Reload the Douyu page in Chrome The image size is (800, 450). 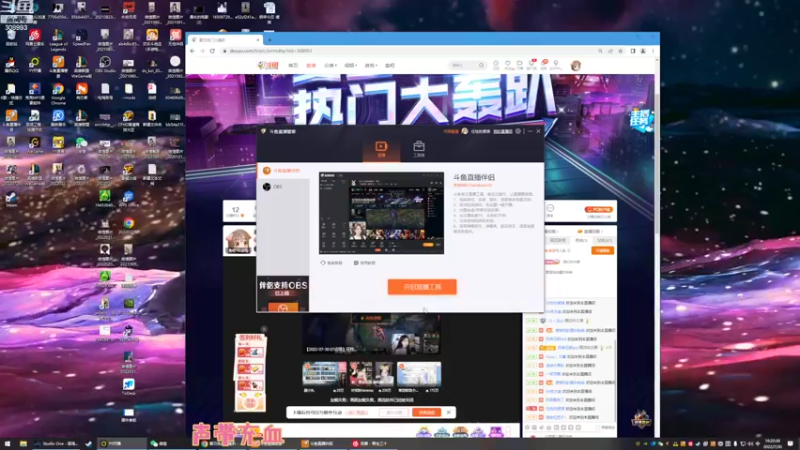(212, 51)
